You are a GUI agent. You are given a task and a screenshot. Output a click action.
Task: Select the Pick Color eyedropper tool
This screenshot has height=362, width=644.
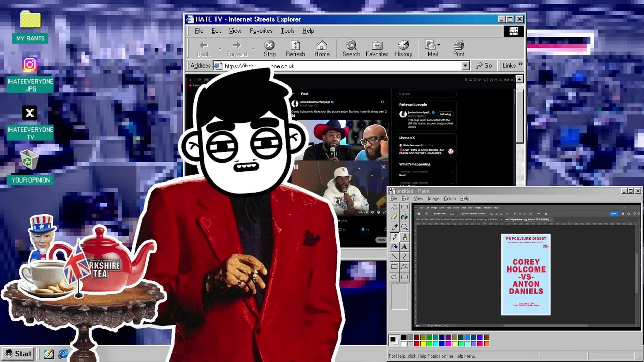[395, 227]
